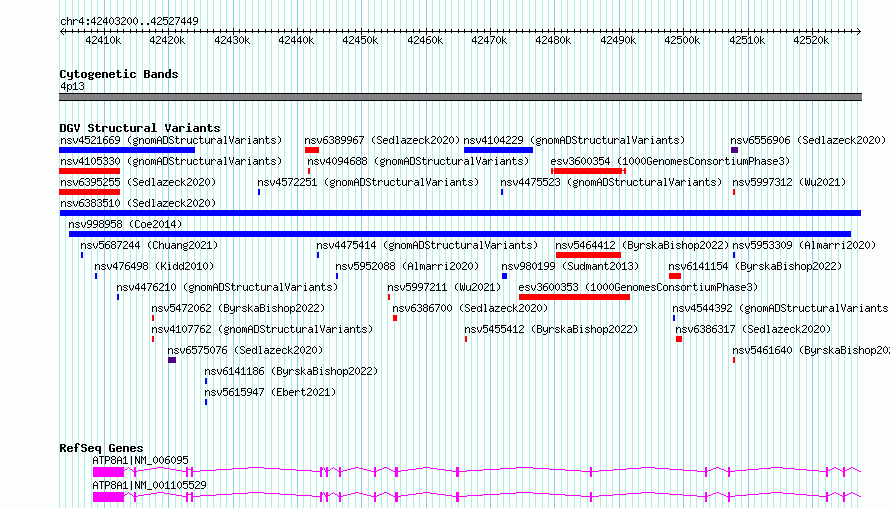Click nsv476498 Kidd2010 variant label
This screenshot has height=508, width=890.
154,266
